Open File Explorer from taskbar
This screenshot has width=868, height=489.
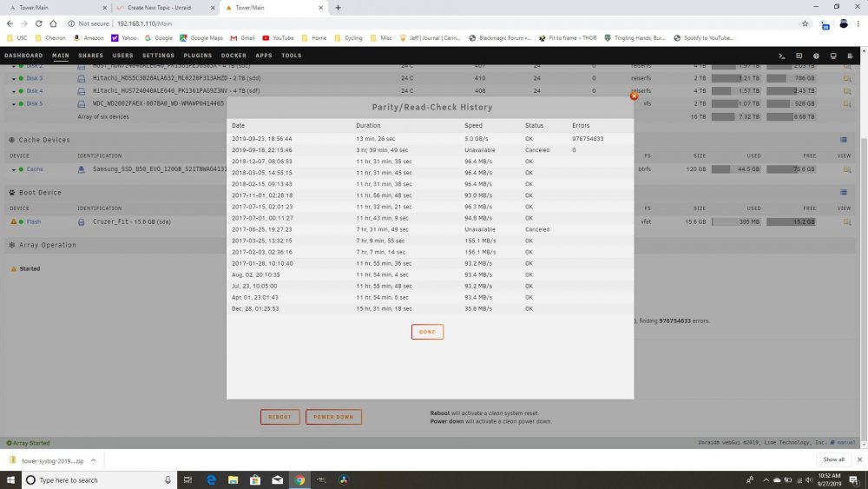click(x=233, y=480)
